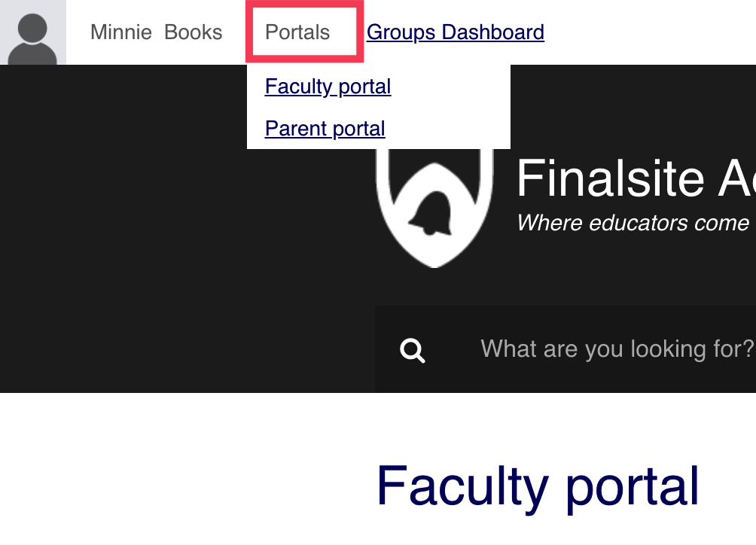Click the user avatar silhouette icon
This screenshot has height=545, width=756.
32,32
